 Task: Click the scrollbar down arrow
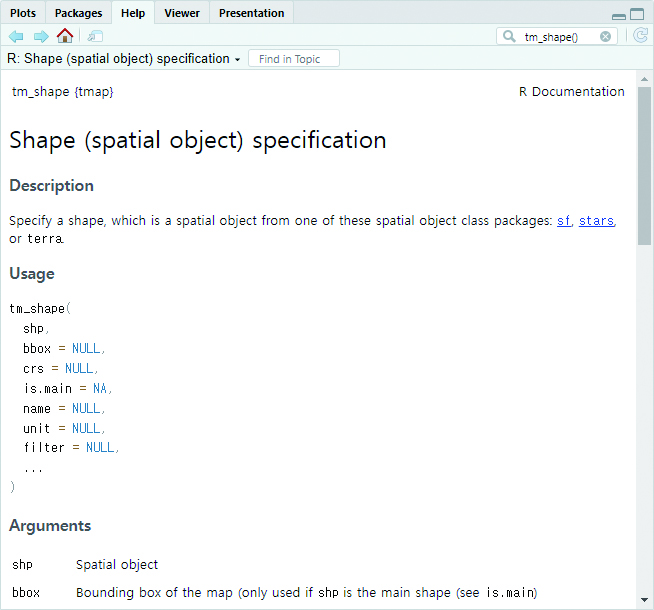(x=645, y=600)
